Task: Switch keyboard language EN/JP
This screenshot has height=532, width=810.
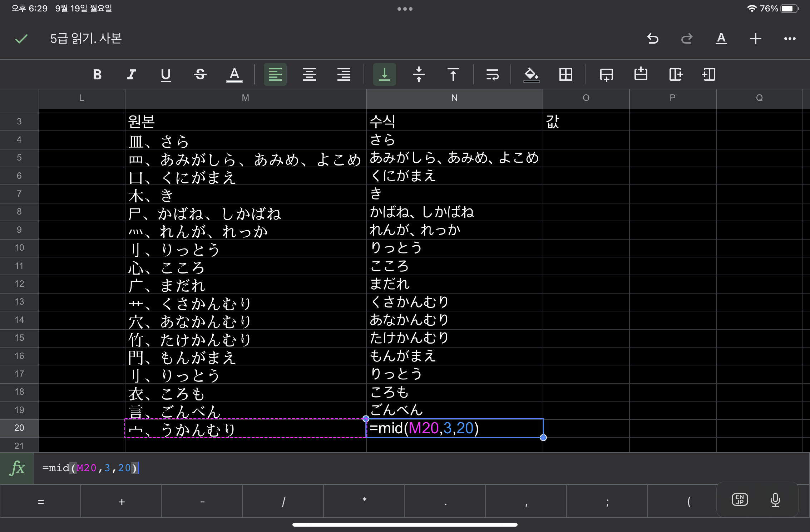Action: pos(740,499)
